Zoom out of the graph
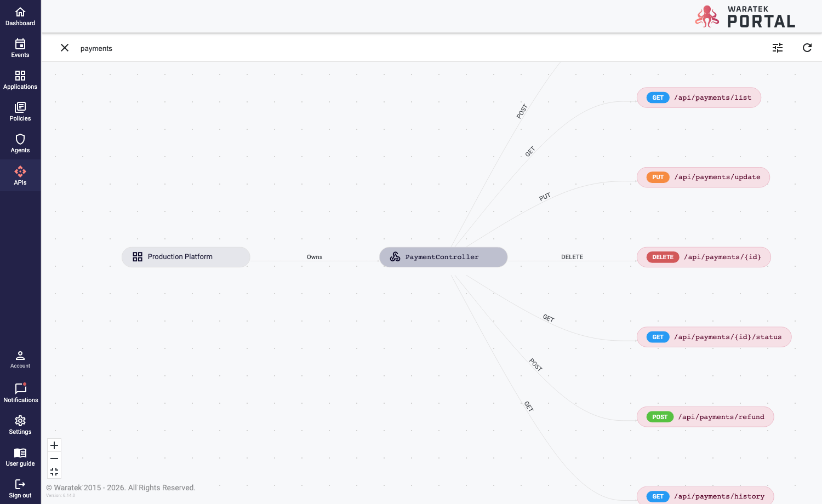 click(54, 459)
